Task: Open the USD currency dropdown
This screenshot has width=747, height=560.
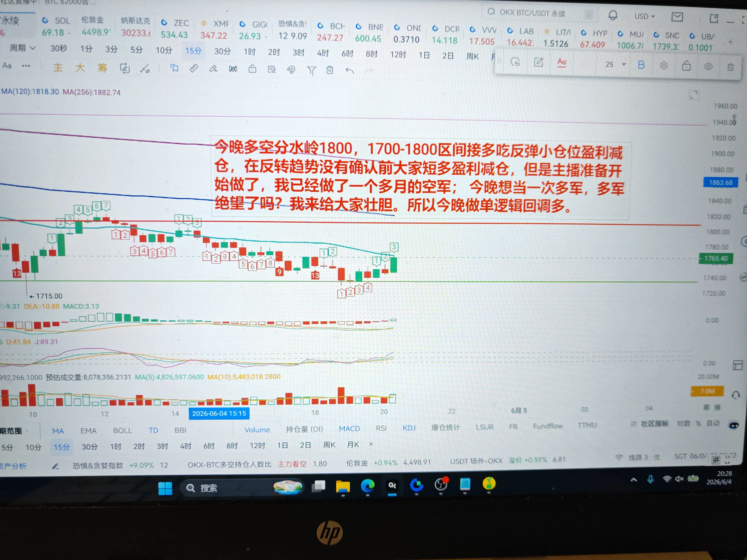Action: 644,17
